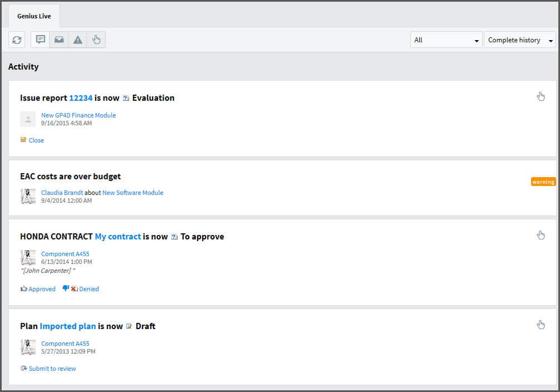Open the All filter dropdown
Image resolution: width=560 pixels, height=392 pixels.
446,40
